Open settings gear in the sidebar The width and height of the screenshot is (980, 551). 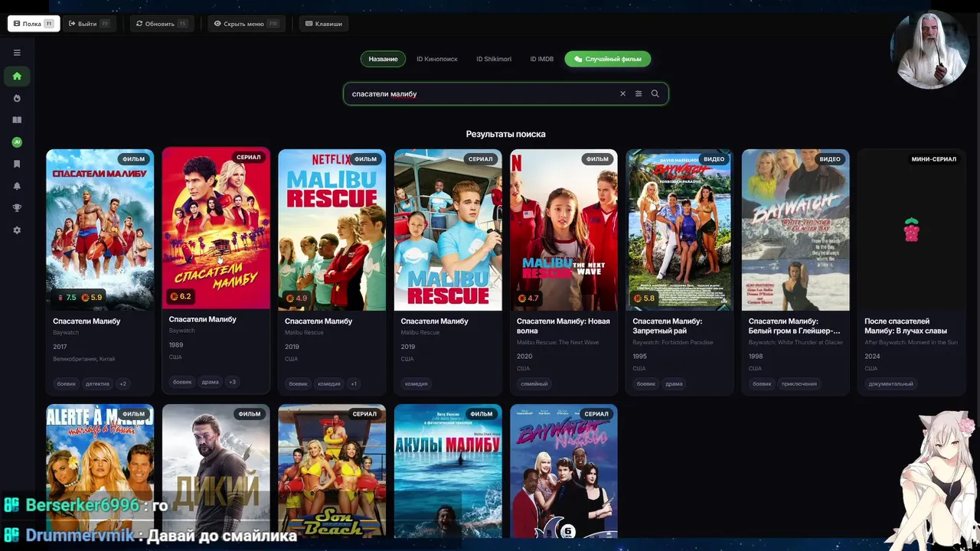coord(17,230)
